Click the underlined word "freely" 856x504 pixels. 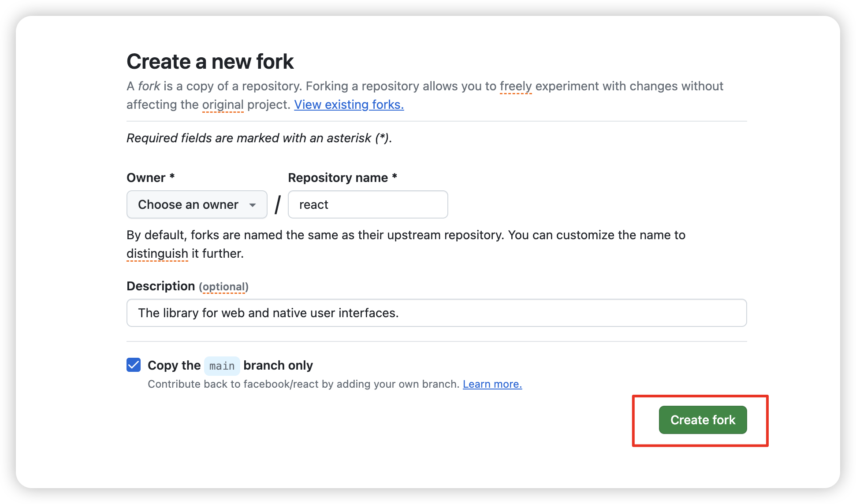point(516,86)
